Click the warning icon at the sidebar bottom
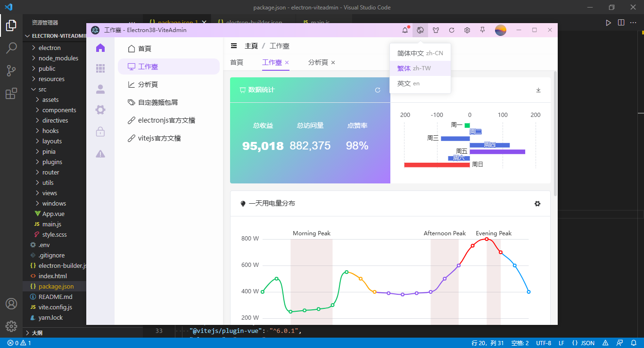This screenshot has width=644, height=348. (99, 153)
